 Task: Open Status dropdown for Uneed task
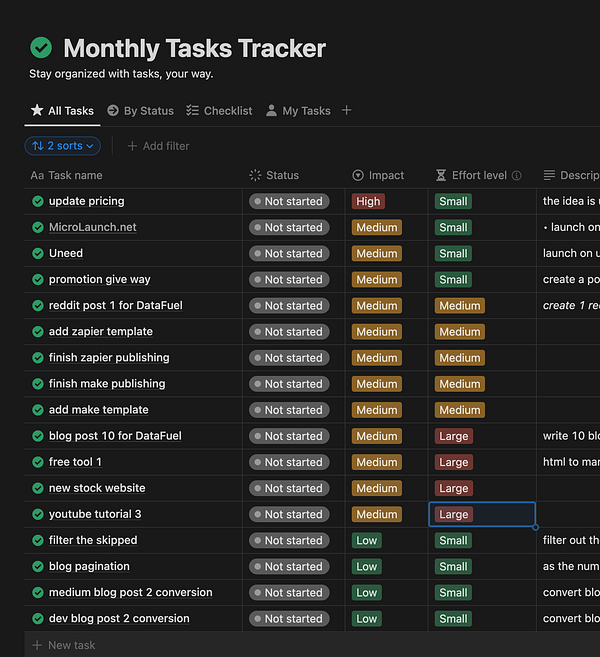point(289,254)
